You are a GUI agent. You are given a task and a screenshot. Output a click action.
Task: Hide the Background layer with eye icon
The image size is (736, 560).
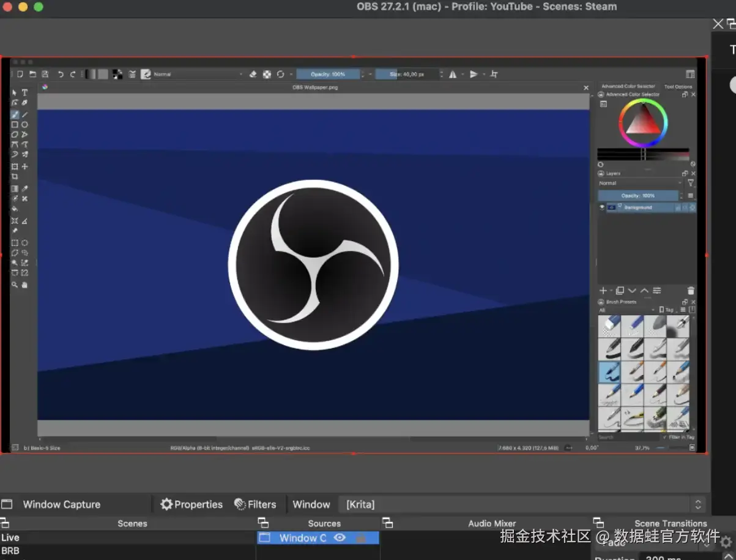coord(602,207)
